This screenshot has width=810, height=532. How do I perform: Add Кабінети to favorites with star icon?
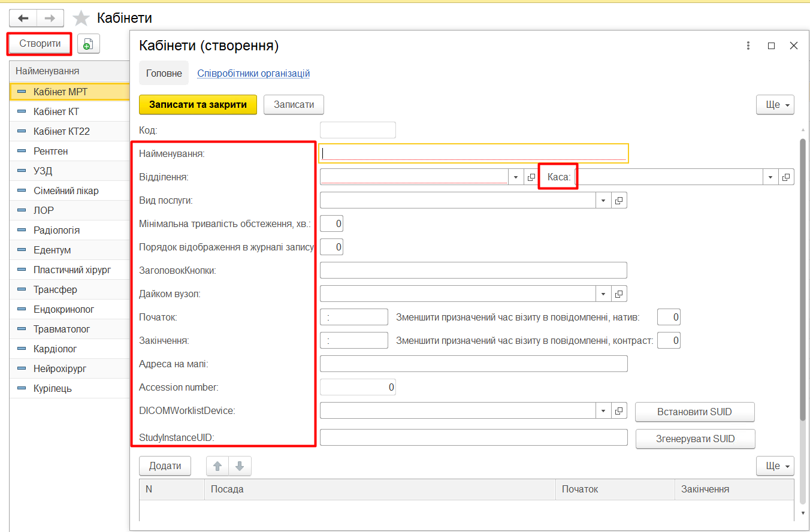[x=81, y=19]
